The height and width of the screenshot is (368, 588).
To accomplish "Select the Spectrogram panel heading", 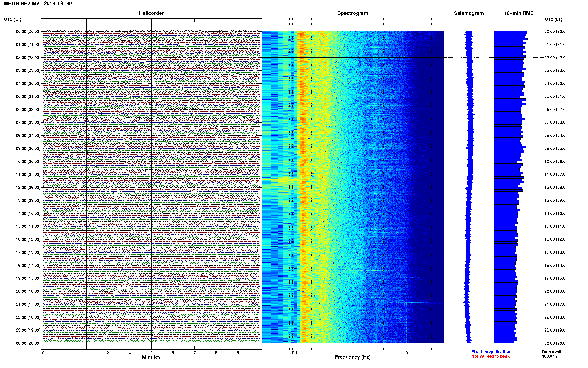I will [x=353, y=13].
